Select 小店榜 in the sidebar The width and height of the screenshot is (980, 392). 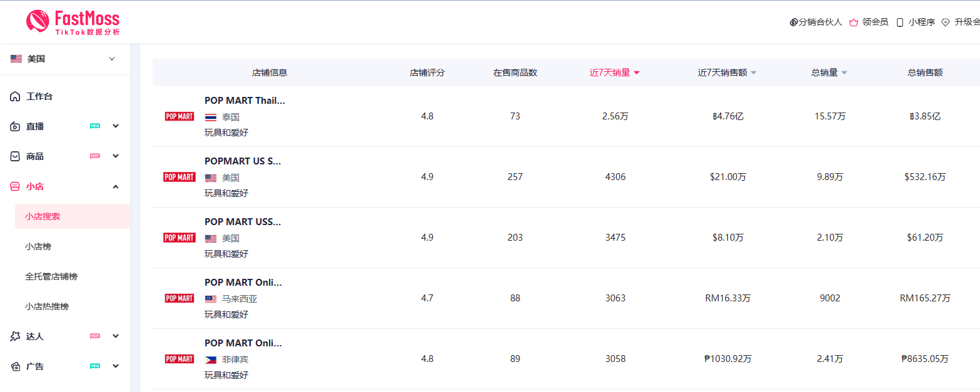(x=38, y=246)
